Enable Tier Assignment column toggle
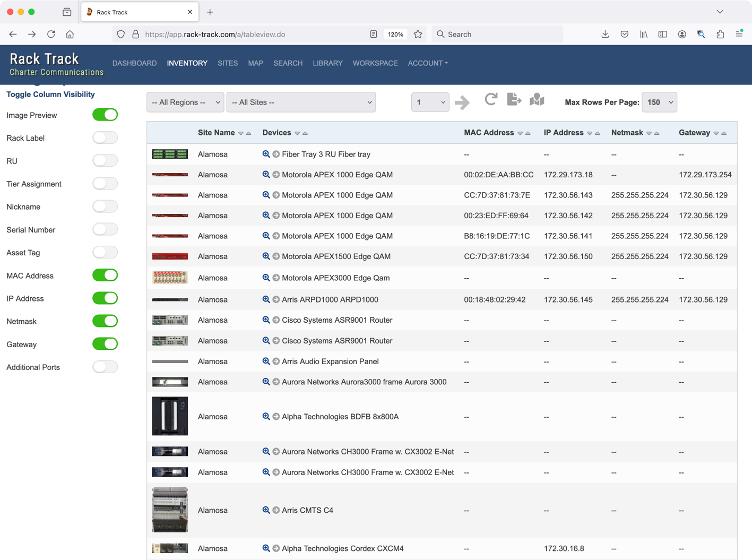The height and width of the screenshot is (560, 752). [105, 184]
